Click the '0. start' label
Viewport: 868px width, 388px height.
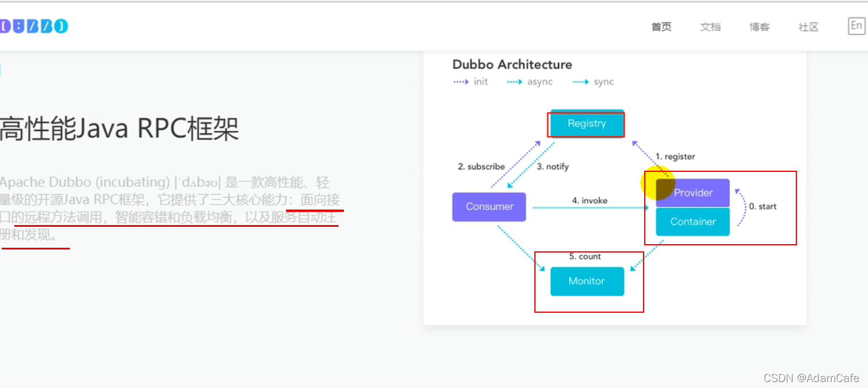coord(763,207)
